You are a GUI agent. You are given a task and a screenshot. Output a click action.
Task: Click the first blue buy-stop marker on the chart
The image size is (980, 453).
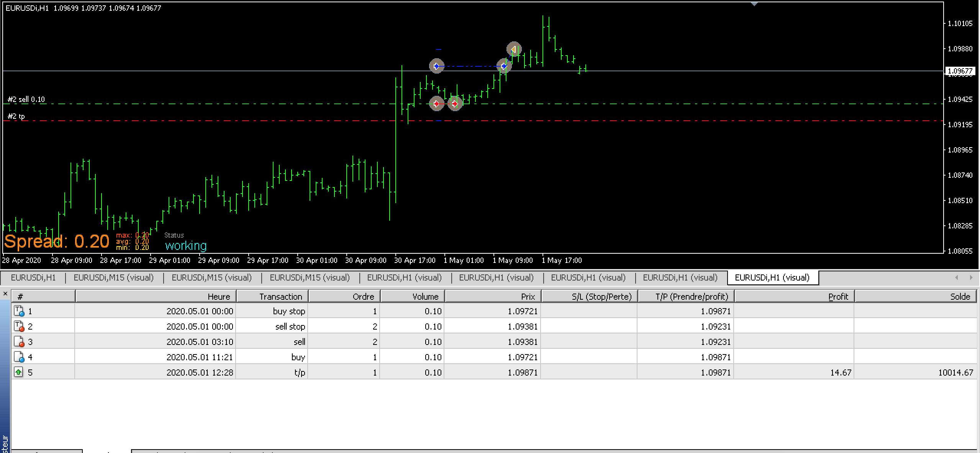pos(436,66)
